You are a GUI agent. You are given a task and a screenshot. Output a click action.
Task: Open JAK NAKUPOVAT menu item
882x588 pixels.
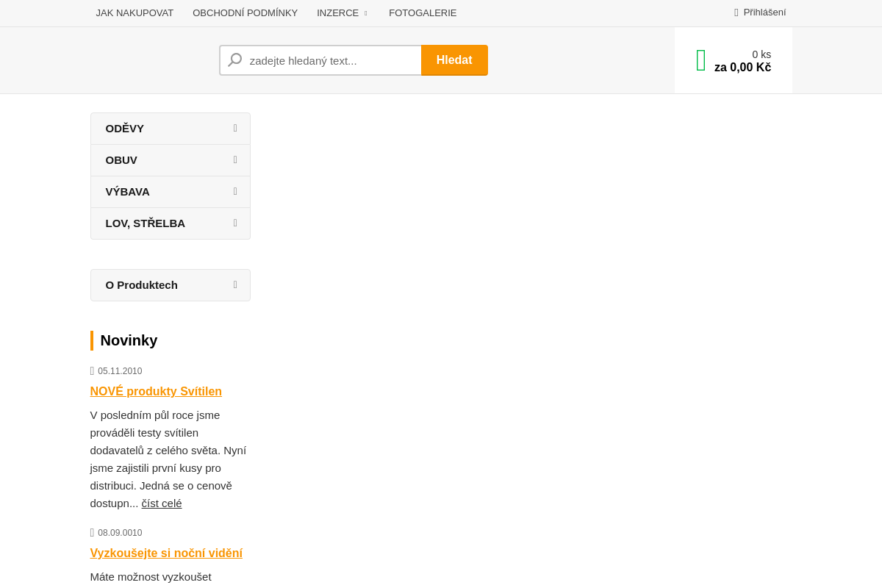tap(135, 13)
